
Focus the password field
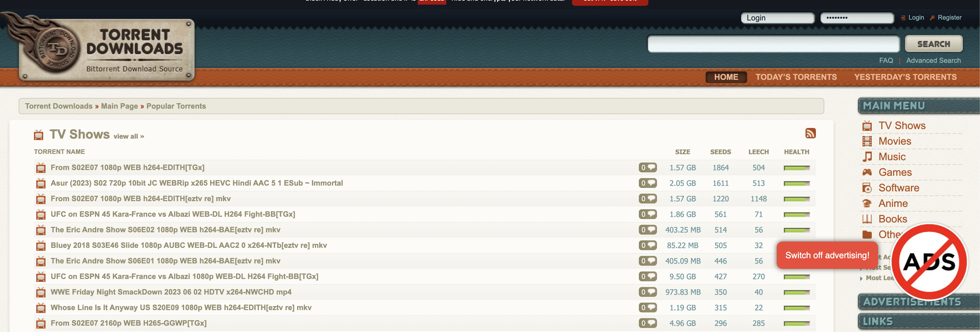[857, 18]
